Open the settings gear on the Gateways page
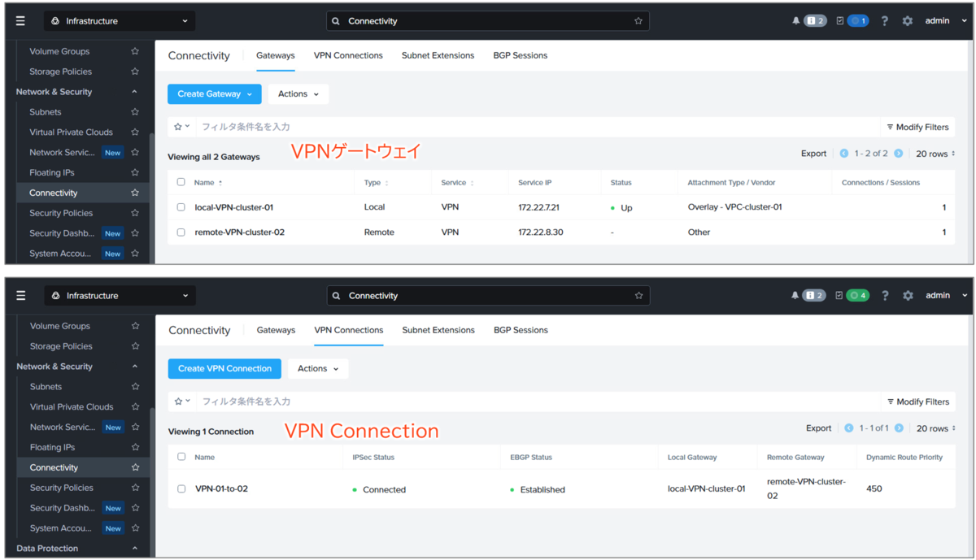Image resolution: width=976 pixels, height=560 pixels. pos(908,21)
